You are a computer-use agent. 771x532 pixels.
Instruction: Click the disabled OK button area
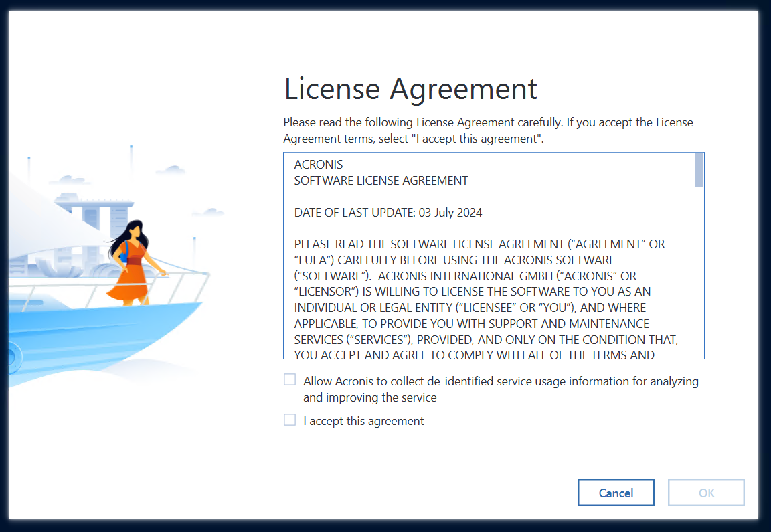(x=706, y=493)
